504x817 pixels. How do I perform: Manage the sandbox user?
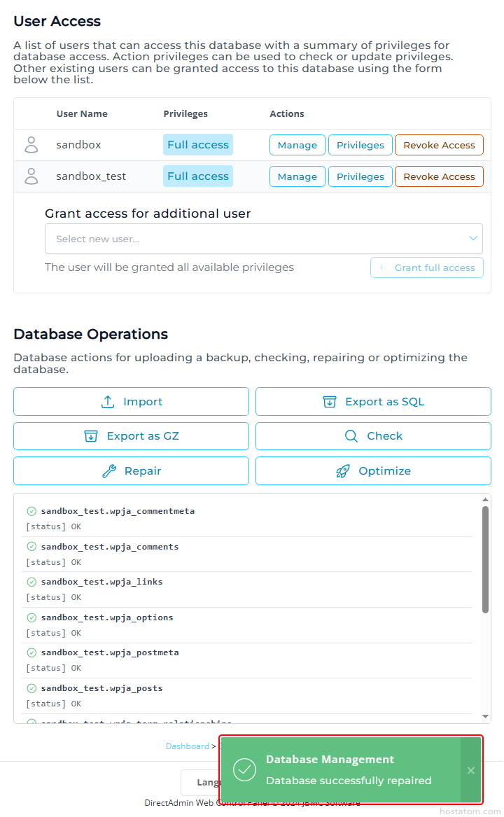pyautogui.click(x=297, y=145)
